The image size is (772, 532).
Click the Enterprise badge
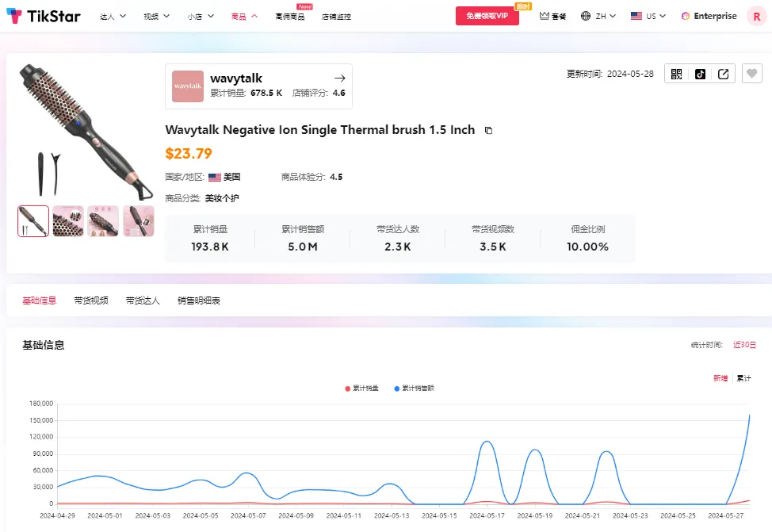709,16
